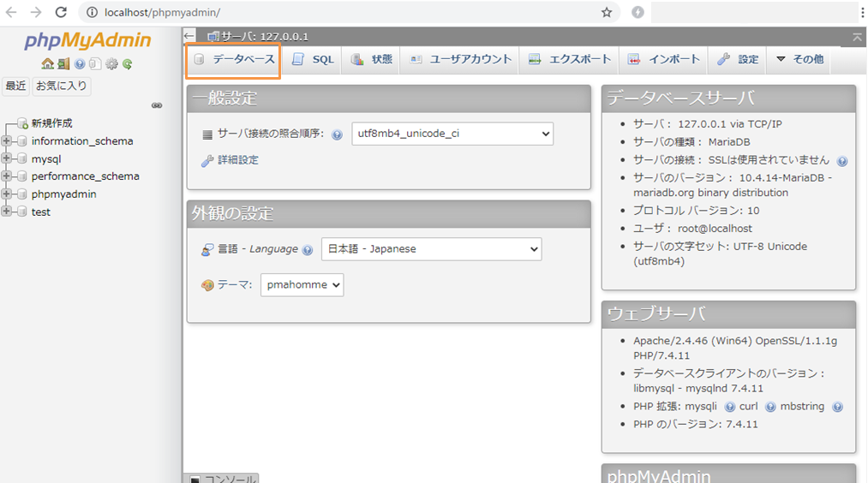
Task: Click the server icon in breadcrumb
Action: 213,37
